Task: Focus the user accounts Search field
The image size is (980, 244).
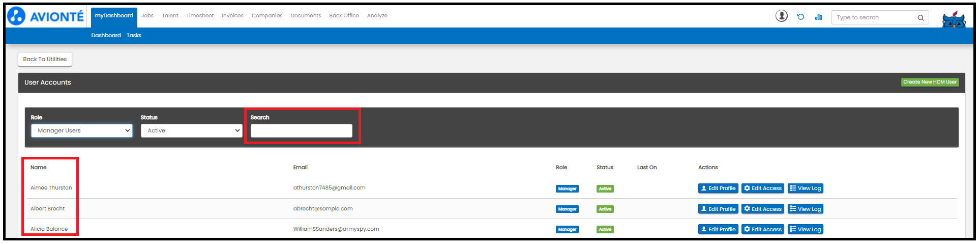Action: click(302, 131)
